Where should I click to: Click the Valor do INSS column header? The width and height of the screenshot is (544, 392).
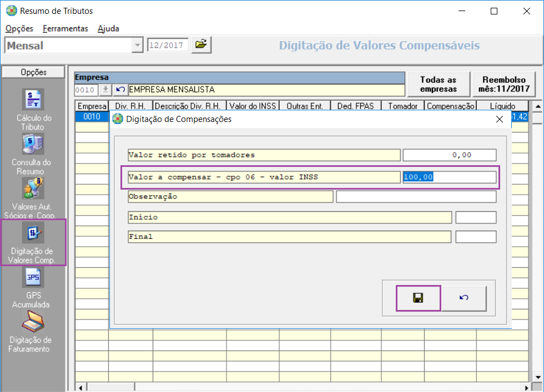click(253, 106)
